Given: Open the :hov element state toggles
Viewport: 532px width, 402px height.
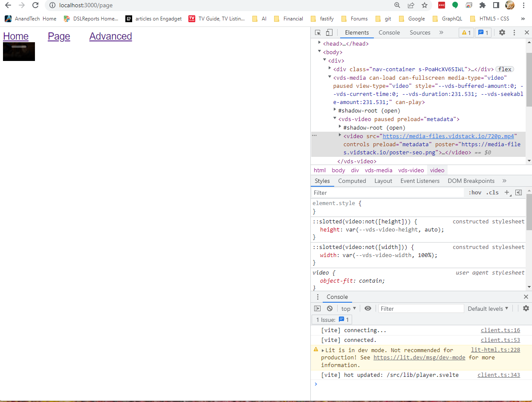Looking at the screenshot, I should click(475, 192).
